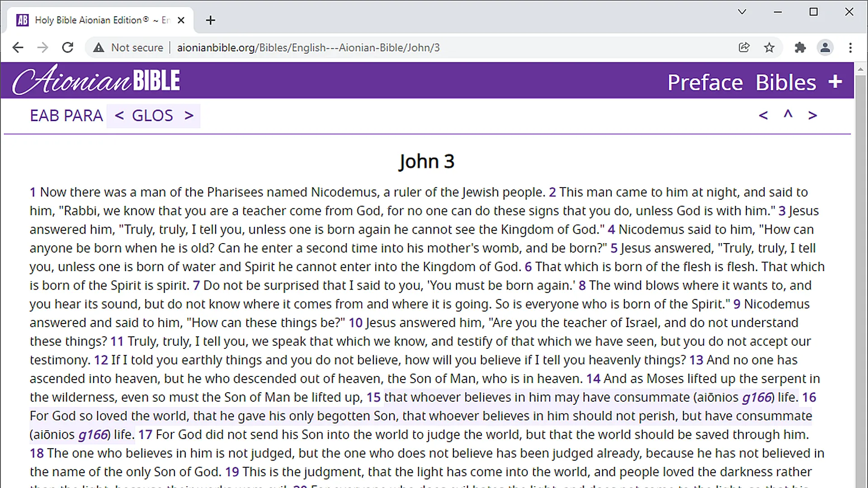This screenshot has height=488, width=868.
Task: Open the Bibles menu
Action: 786,82
